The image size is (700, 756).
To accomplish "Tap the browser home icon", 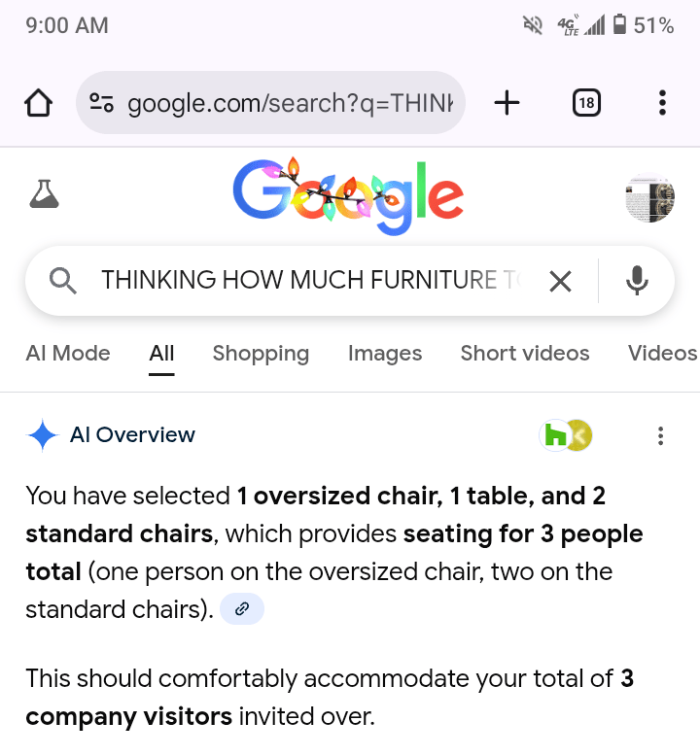I will click(x=38, y=102).
